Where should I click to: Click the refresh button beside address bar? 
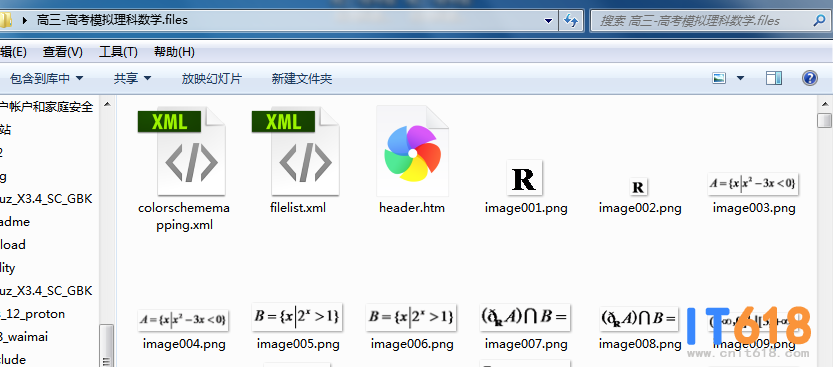coord(571,21)
